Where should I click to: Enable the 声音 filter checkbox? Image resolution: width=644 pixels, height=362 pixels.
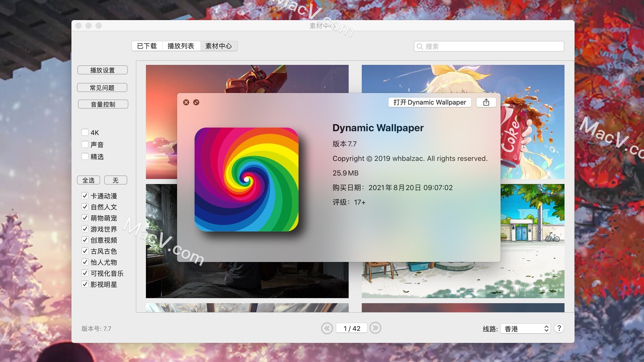coord(85,144)
